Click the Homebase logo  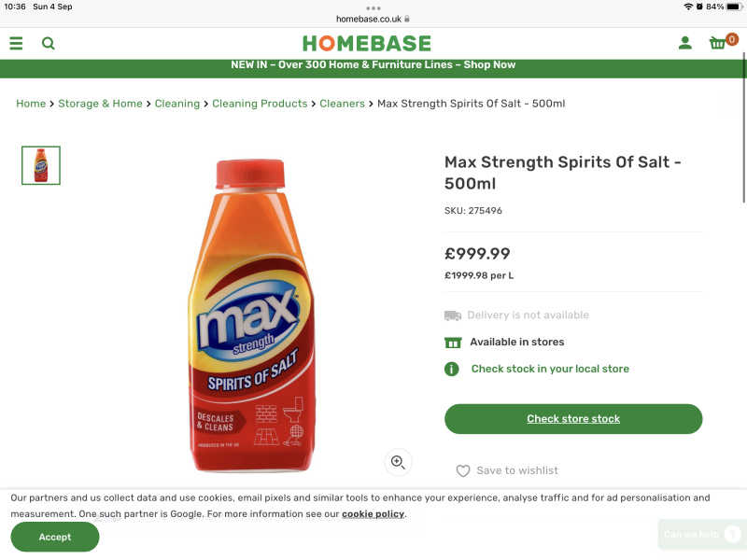point(367,43)
